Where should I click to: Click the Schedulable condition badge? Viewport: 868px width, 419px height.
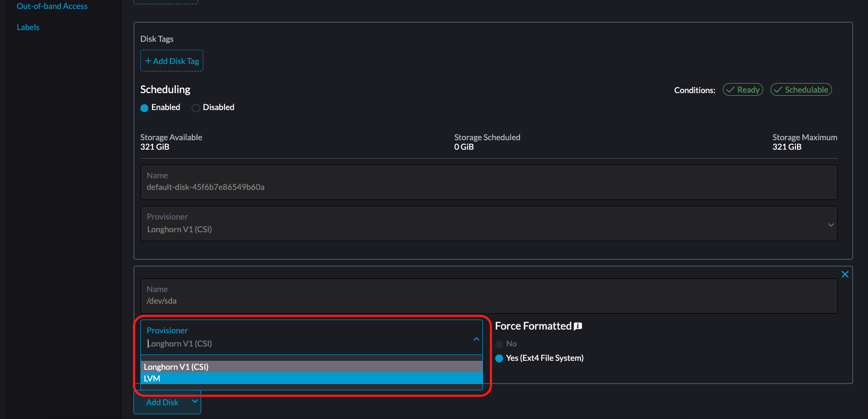coord(801,89)
